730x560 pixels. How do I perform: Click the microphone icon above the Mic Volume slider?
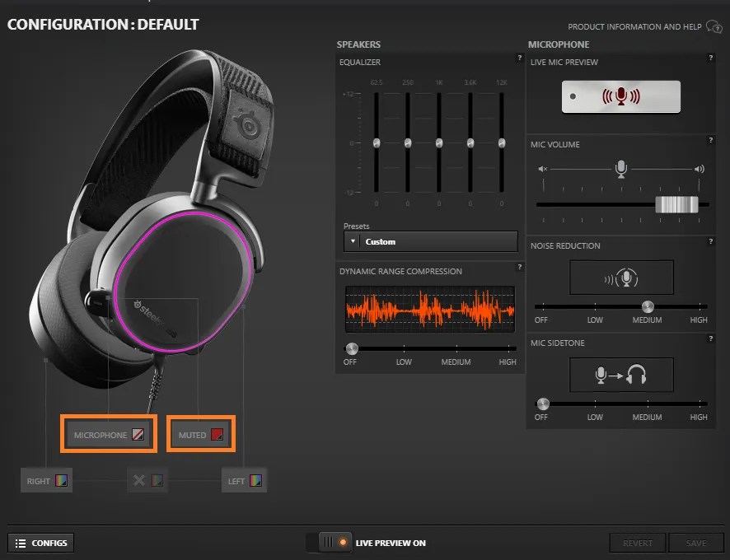(x=620, y=168)
